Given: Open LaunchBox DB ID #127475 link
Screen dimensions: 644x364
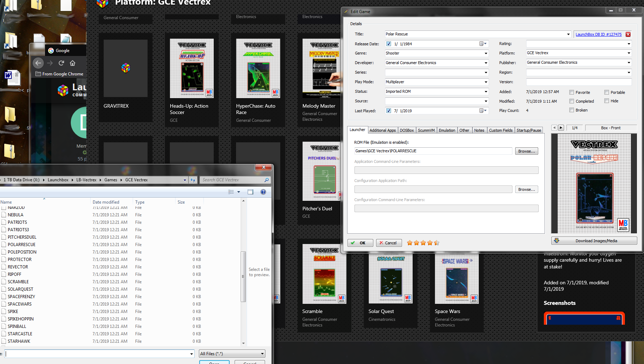Looking at the screenshot, I should click(598, 34).
